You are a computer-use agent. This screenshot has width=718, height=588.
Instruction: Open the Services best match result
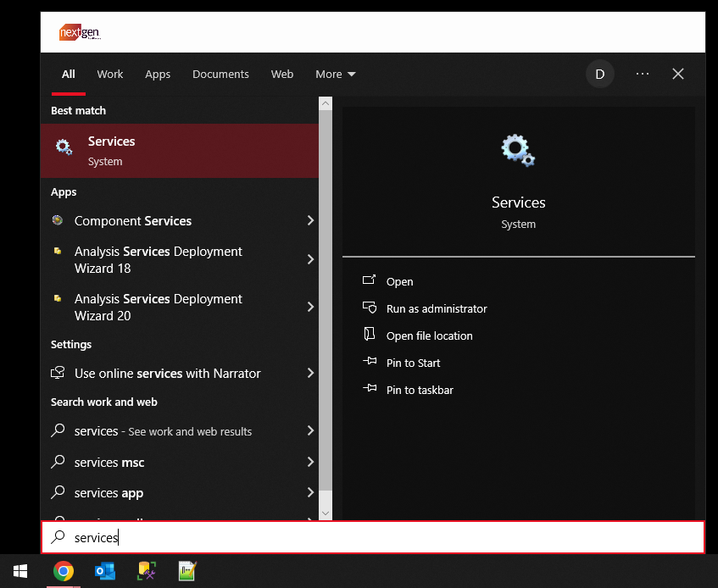click(180, 151)
